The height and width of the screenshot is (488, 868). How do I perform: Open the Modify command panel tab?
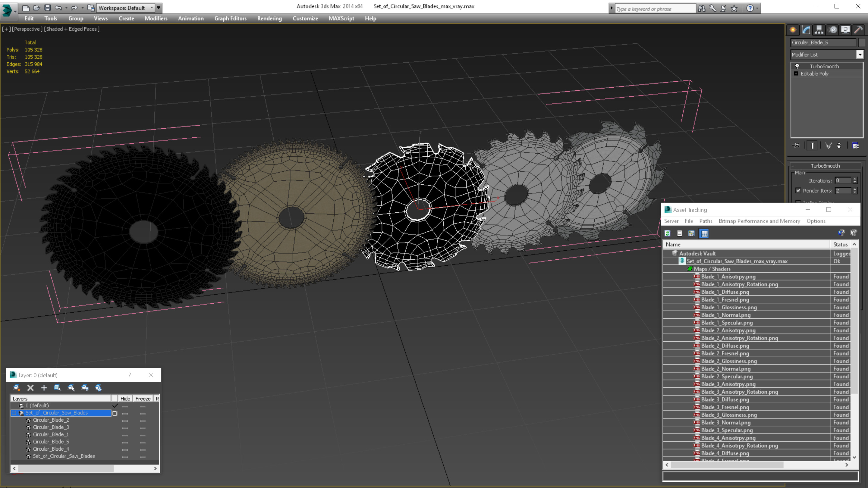[806, 30]
